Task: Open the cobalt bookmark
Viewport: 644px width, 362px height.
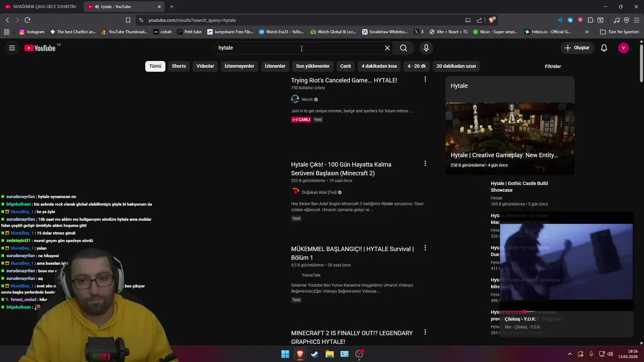Action: [x=163, y=32]
